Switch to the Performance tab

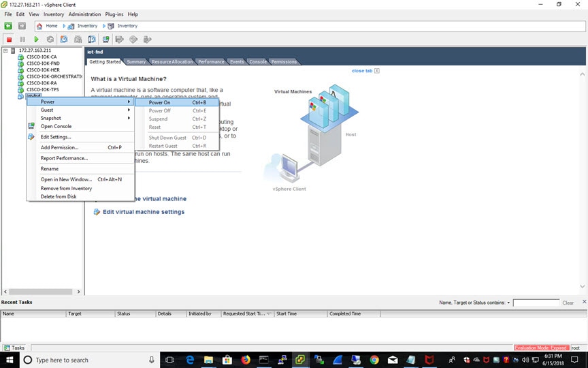(211, 61)
